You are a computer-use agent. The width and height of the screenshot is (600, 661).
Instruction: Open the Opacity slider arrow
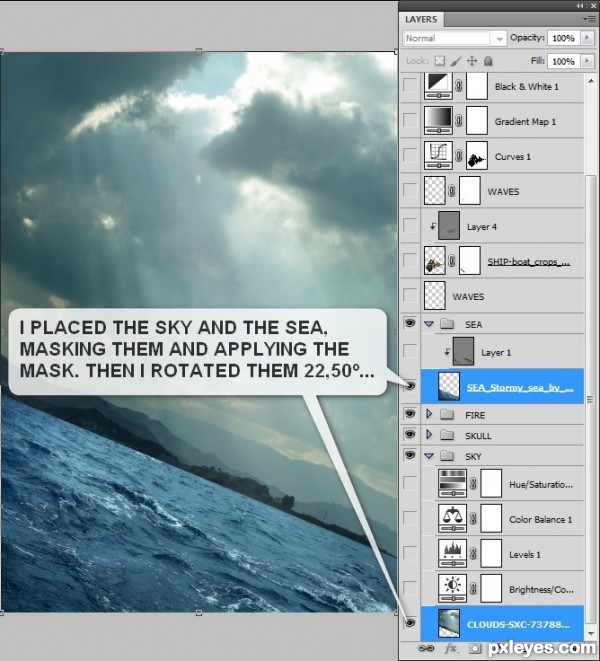(x=587, y=38)
